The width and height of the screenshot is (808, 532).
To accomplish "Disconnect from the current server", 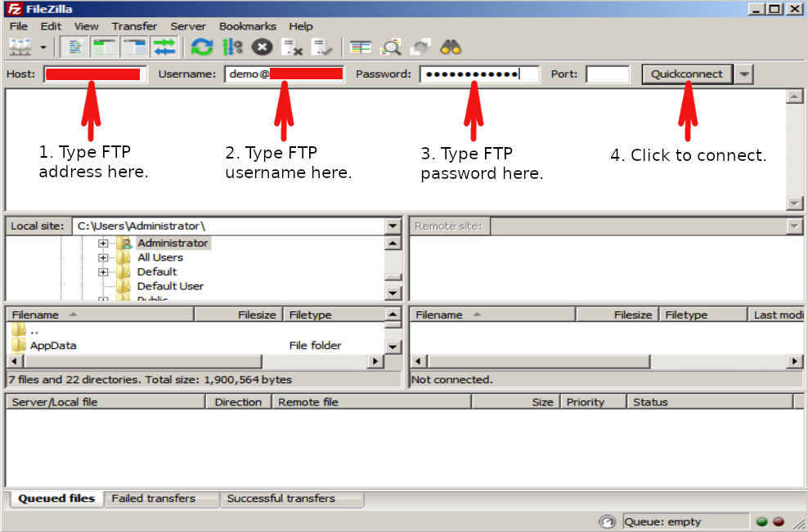I will 292,47.
